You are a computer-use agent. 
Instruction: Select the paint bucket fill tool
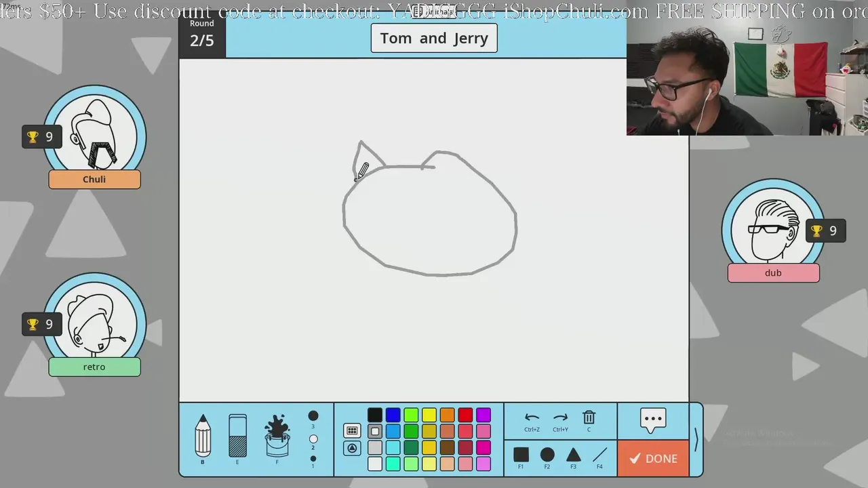(277, 436)
